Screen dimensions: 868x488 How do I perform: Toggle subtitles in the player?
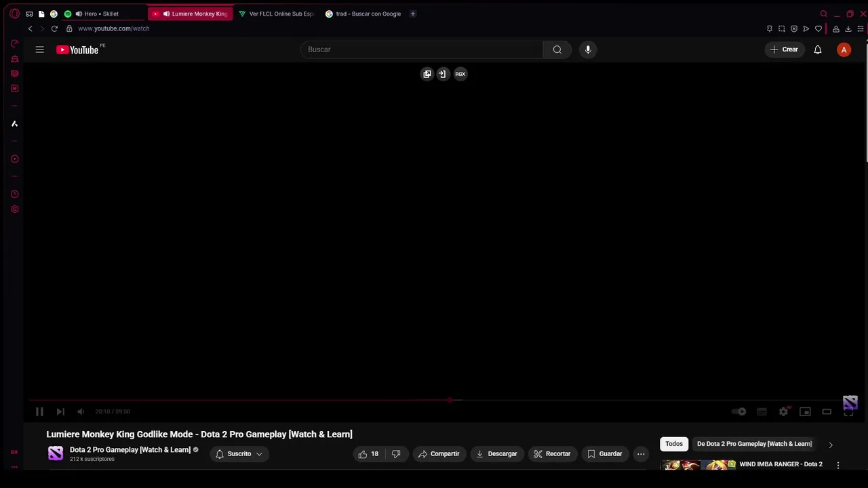(762, 411)
